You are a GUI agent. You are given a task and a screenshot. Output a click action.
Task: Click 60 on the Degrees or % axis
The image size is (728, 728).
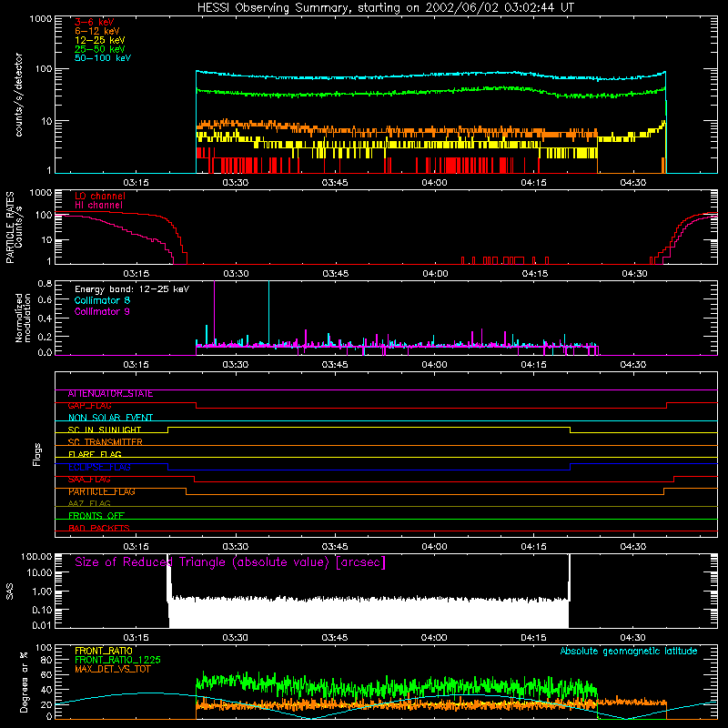click(46, 674)
